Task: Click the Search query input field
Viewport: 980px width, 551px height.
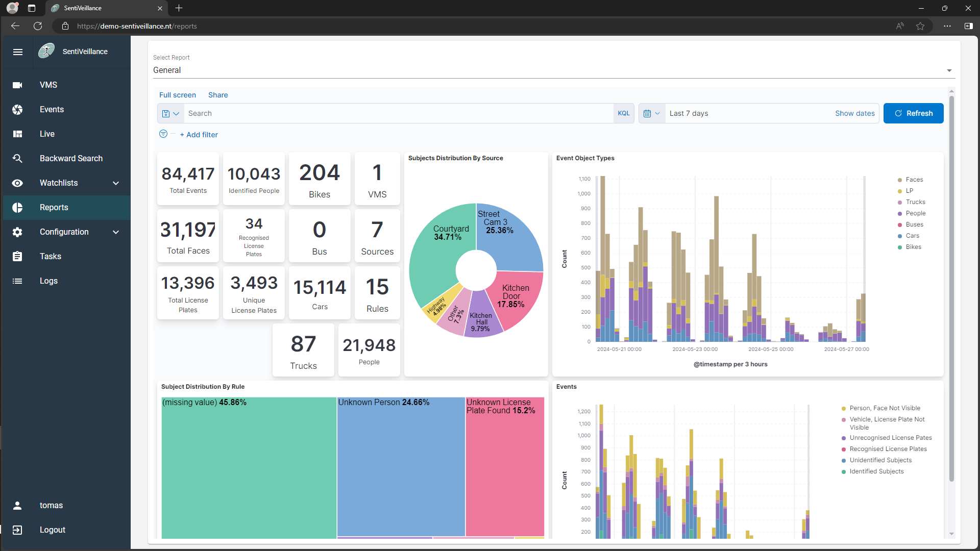Action: 399,113
